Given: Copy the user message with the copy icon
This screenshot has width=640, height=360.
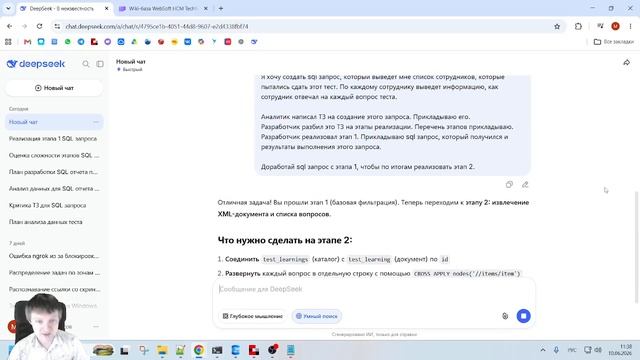Looking at the screenshot, I should click(x=509, y=184).
